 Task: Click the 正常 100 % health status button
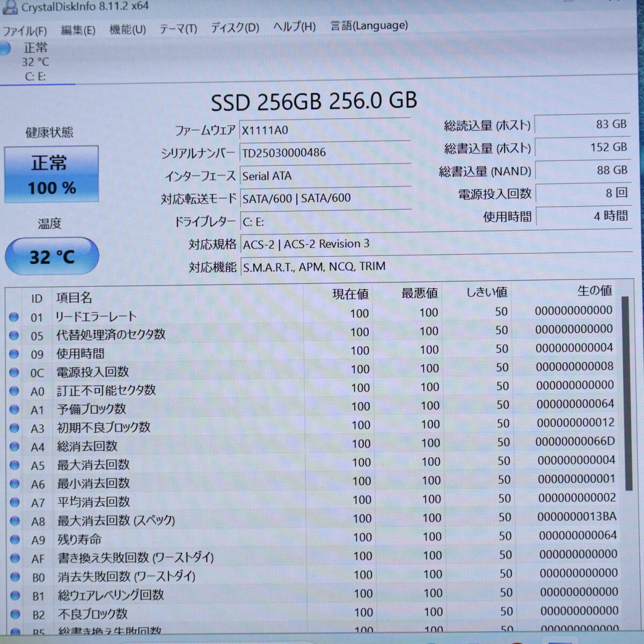click(x=52, y=174)
